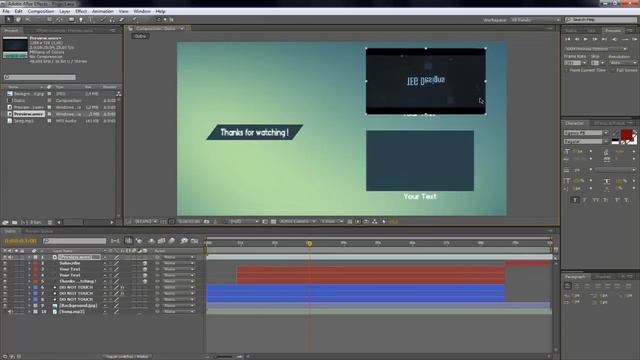Click Draft 3D button in timeline

[x=139, y=241]
